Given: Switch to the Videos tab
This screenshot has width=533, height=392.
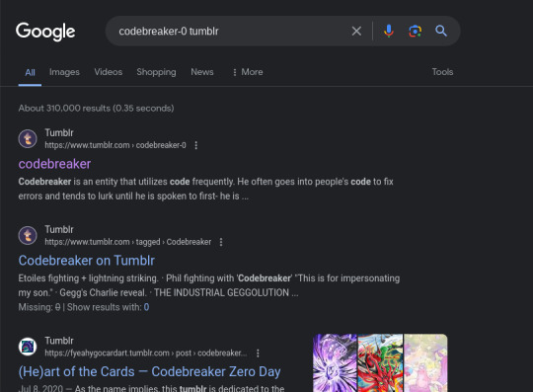Looking at the screenshot, I should tap(109, 72).
